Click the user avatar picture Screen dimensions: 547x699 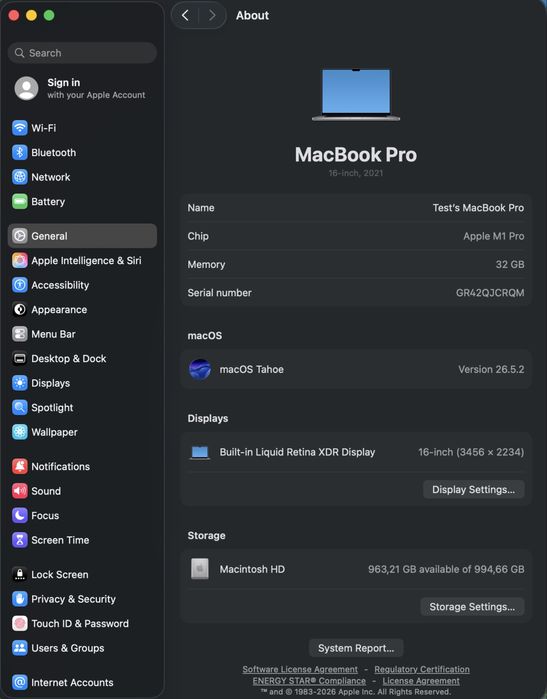(x=27, y=88)
